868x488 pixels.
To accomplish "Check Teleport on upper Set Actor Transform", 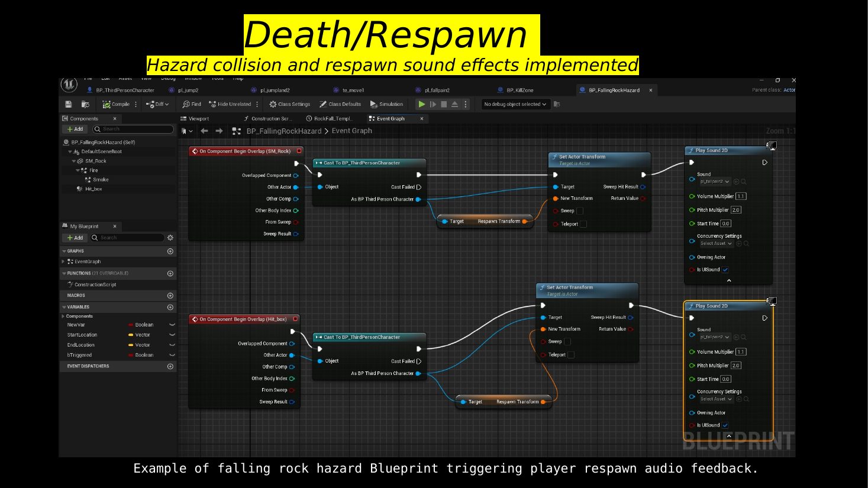I will (x=583, y=224).
